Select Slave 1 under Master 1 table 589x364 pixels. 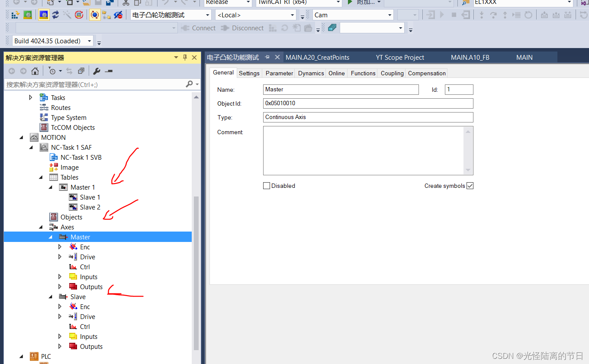coord(90,197)
